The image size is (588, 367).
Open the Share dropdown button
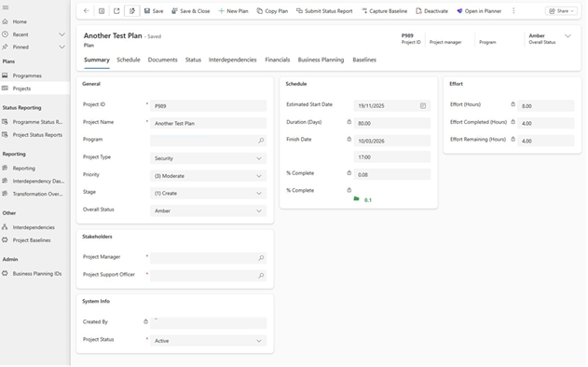pyautogui.click(x=561, y=11)
